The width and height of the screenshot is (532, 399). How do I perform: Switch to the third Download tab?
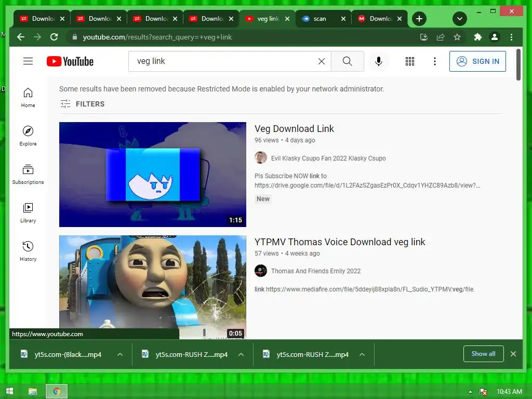(155, 19)
